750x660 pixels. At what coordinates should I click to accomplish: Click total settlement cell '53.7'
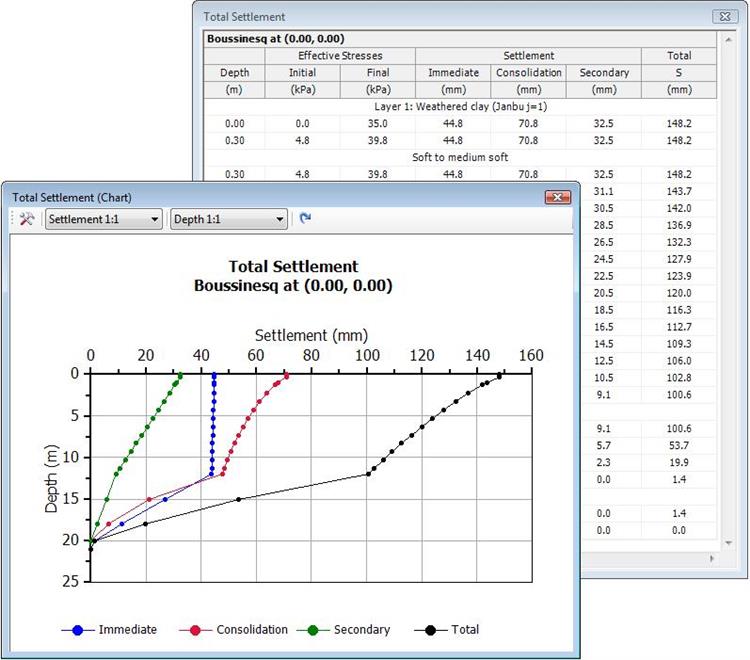[x=679, y=445]
